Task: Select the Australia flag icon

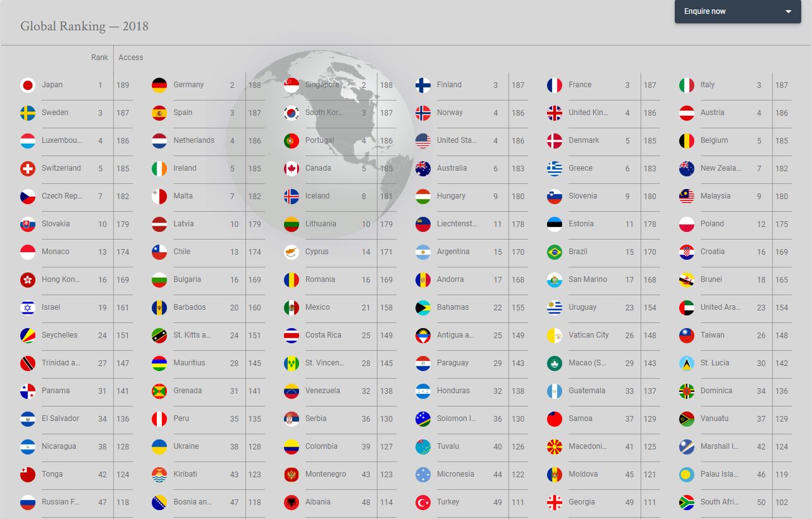Action: pyautogui.click(x=423, y=169)
